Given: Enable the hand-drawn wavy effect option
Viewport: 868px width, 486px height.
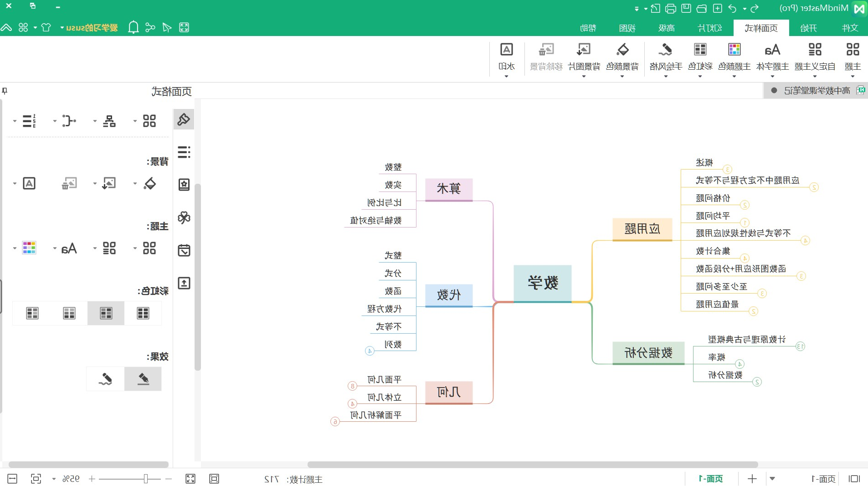Looking at the screenshot, I should 105,379.
